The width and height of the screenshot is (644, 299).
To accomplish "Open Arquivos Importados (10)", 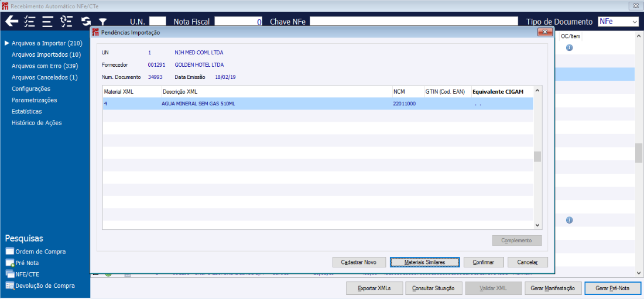I will [x=46, y=54].
